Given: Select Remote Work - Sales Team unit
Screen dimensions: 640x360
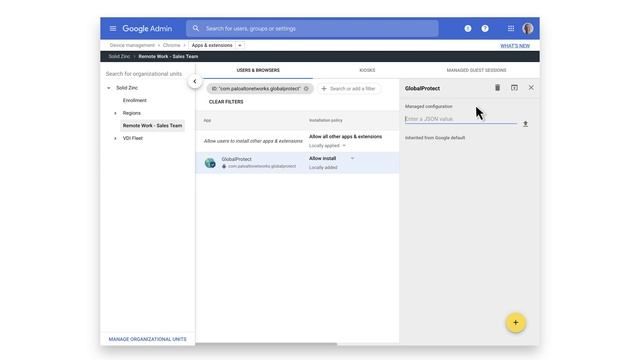Looking at the screenshot, I should [x=152, y=126].
